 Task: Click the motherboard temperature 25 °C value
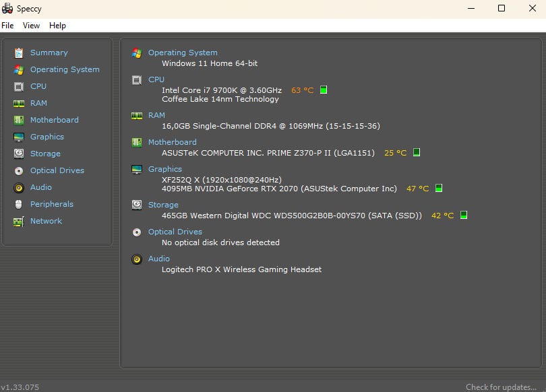pos(396,153)
